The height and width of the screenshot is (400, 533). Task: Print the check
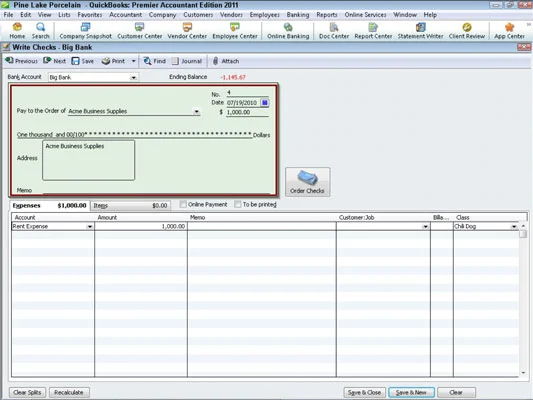[114, 61]
